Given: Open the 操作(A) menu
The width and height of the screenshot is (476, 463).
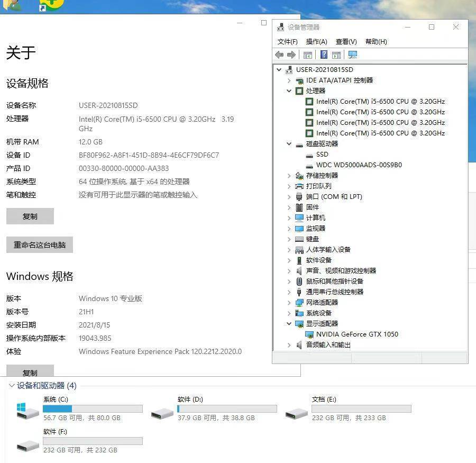Looking at the screenshot, I should point(316,42).
